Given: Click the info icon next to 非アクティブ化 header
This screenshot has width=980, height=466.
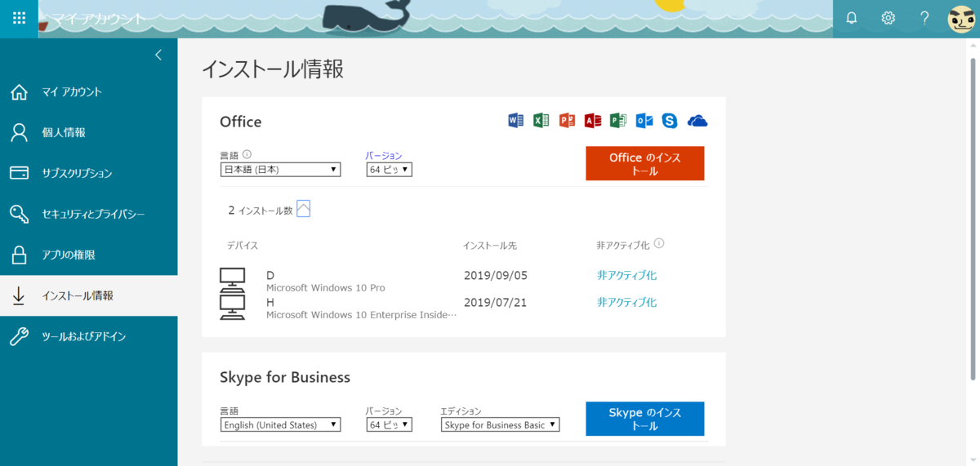Looking at the screenshot, I should pyautogui.click(x=659, y=243).
